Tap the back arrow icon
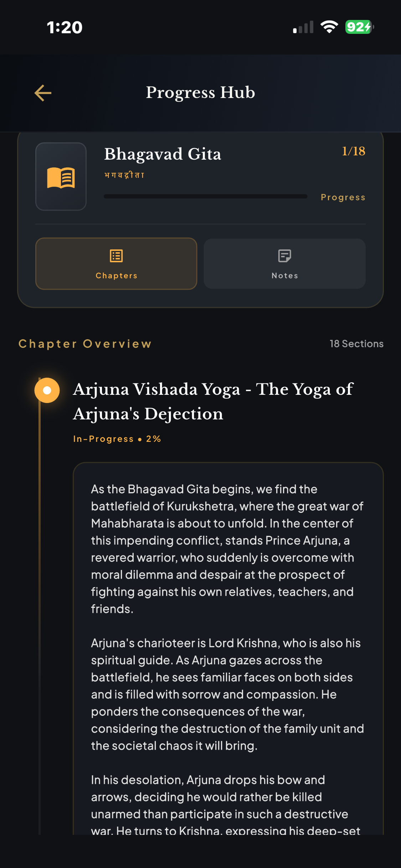The width and height of the screenshot is (401, 868). [x=43, y=93]
